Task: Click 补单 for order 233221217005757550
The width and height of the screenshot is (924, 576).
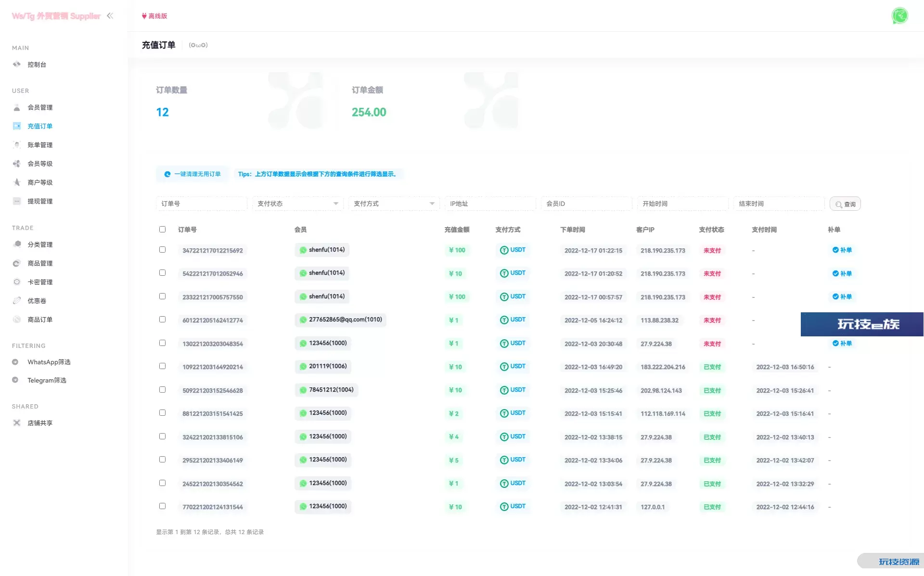Action: tap(842, 296)
